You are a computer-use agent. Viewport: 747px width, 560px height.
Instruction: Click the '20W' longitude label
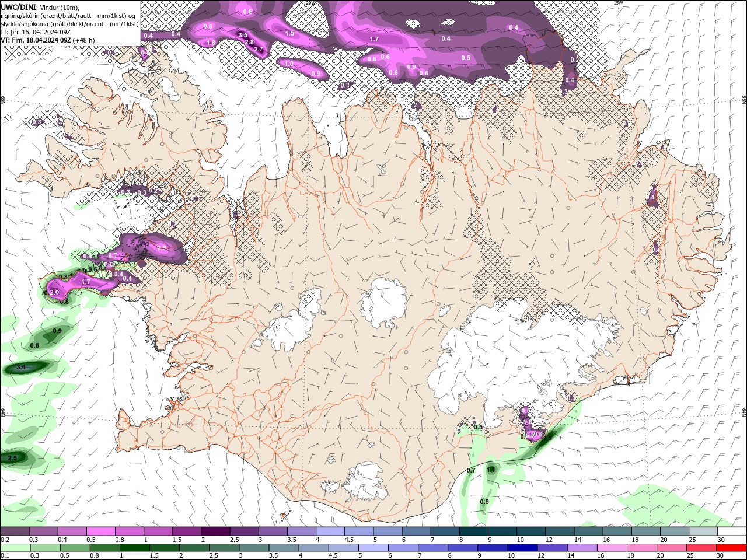click(310, 3)
